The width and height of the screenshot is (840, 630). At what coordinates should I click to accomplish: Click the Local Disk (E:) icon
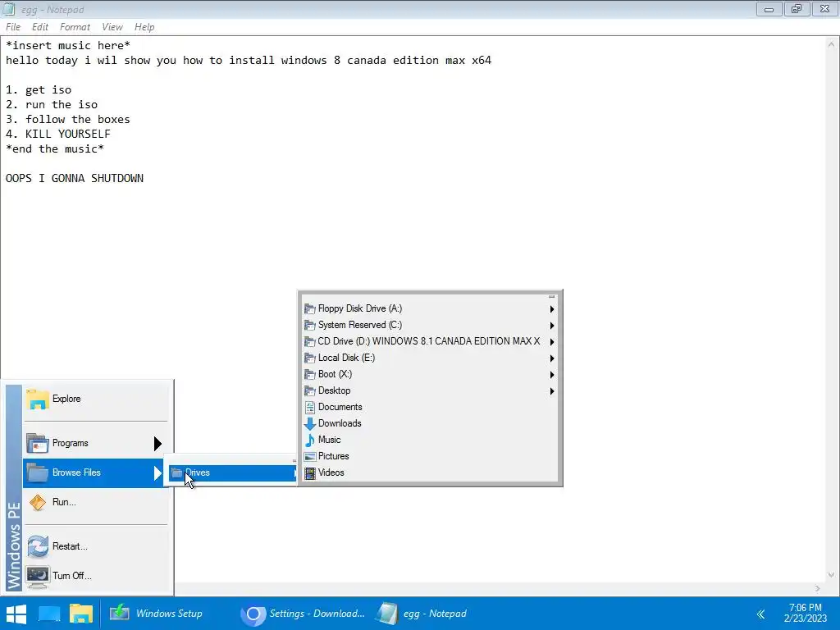(x=309, y=358)
